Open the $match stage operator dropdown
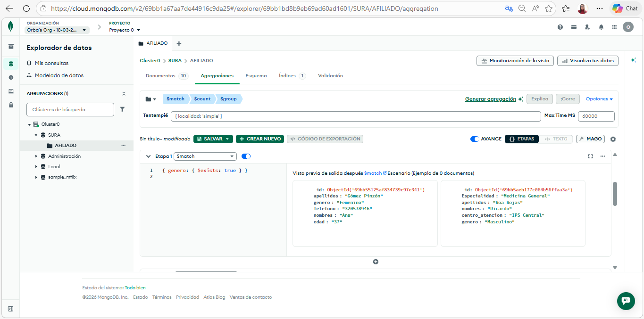Viewport: 644px width, 319px height. pyautogui.click(x=205, y=156)
